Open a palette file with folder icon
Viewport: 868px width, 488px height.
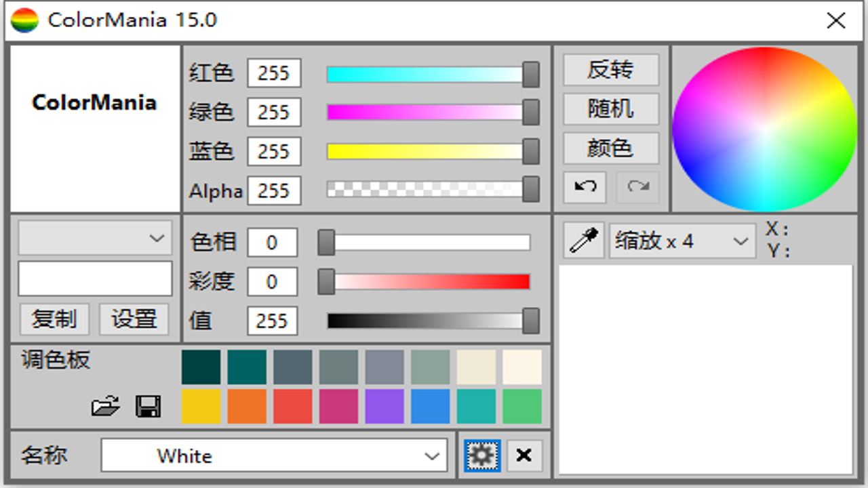[105, 406]
